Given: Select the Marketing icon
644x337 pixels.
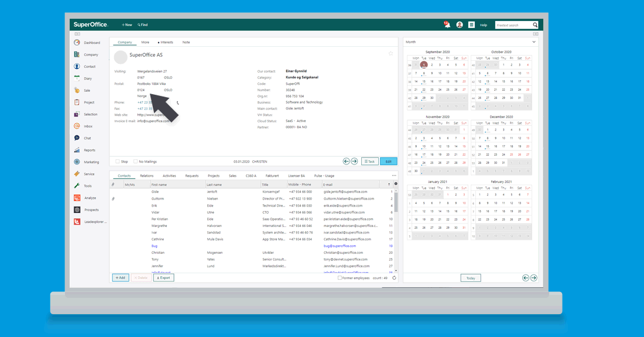Looking at the screenshot, I should (77, 161).
